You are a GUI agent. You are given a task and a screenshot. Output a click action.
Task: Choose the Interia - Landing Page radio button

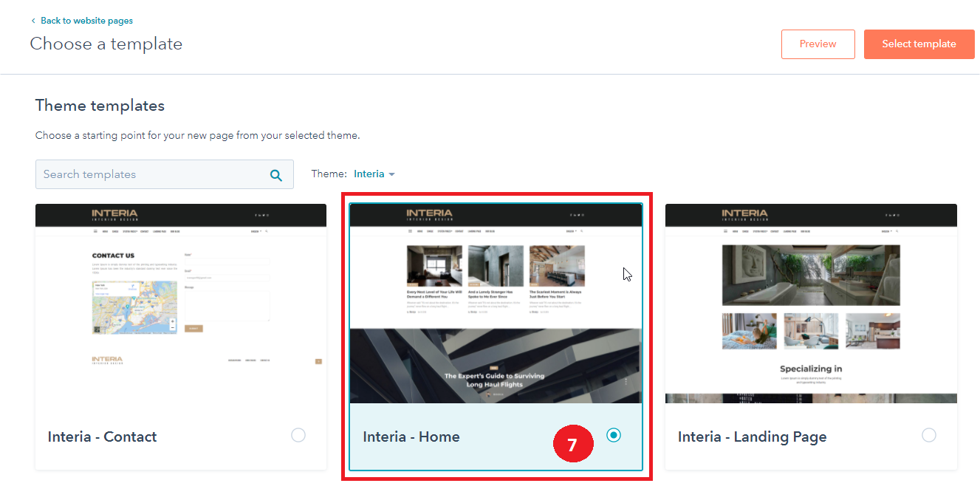929,435
